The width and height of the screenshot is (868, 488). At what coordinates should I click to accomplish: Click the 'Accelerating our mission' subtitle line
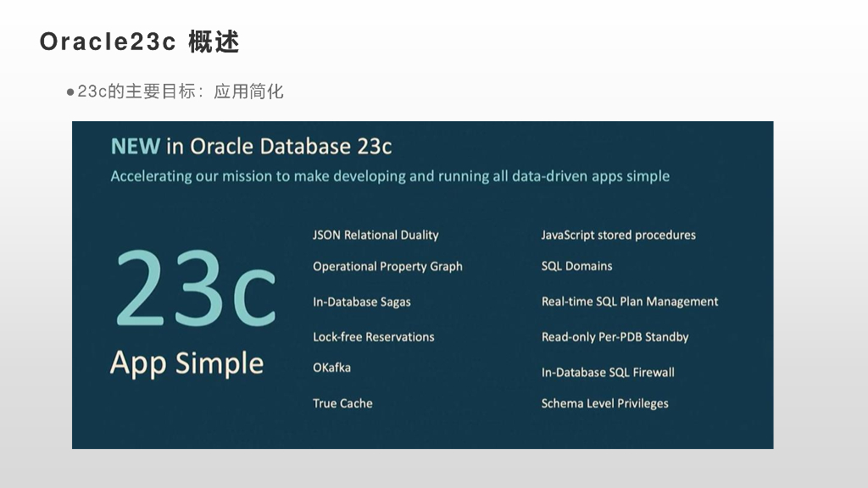click(x=390, y=176)
